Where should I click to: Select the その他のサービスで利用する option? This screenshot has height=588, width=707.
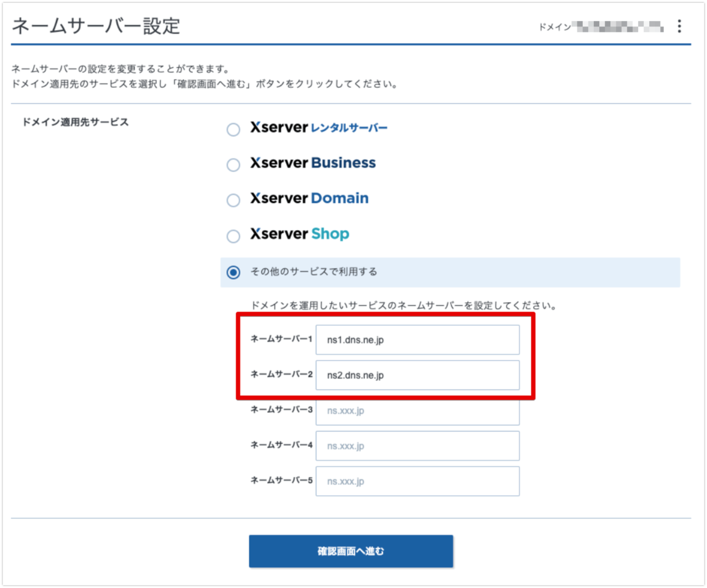(233, 272)
